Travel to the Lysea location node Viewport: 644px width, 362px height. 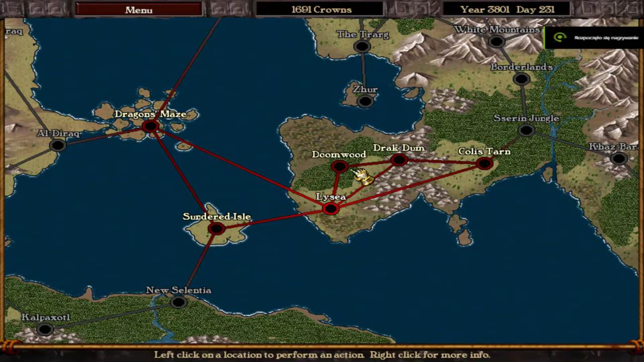click(x=331, y=209)
